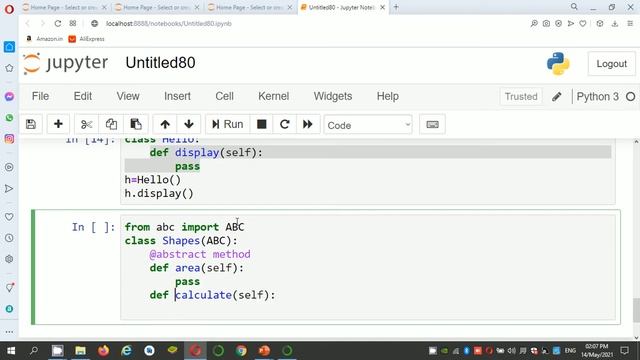
Task: Open the cell type Code dropdown
Action: point(368,125)
